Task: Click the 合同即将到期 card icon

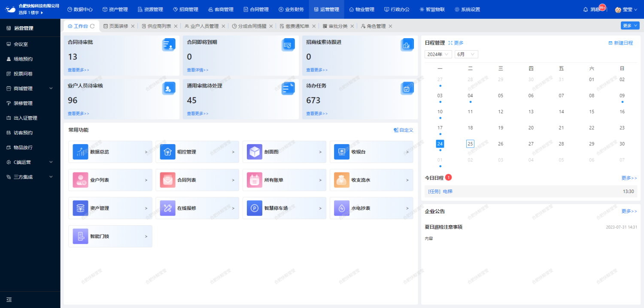Action: 288,45
